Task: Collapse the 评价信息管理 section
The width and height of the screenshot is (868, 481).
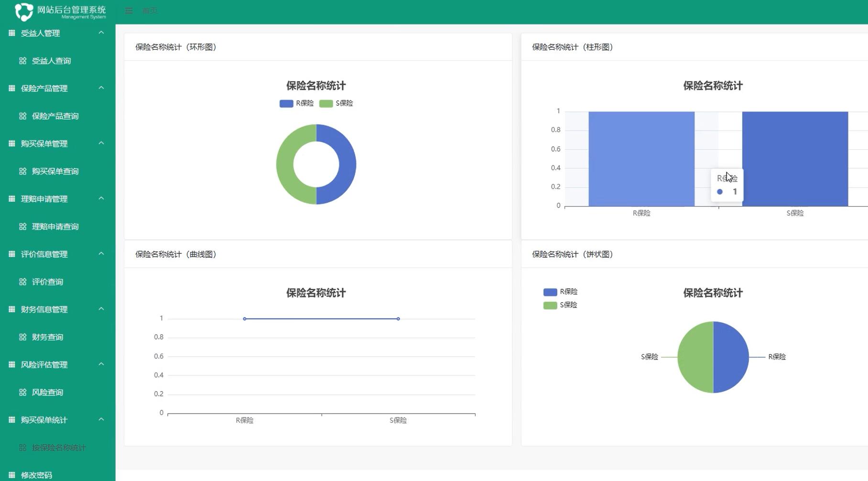Action: (x=101, y=253)
